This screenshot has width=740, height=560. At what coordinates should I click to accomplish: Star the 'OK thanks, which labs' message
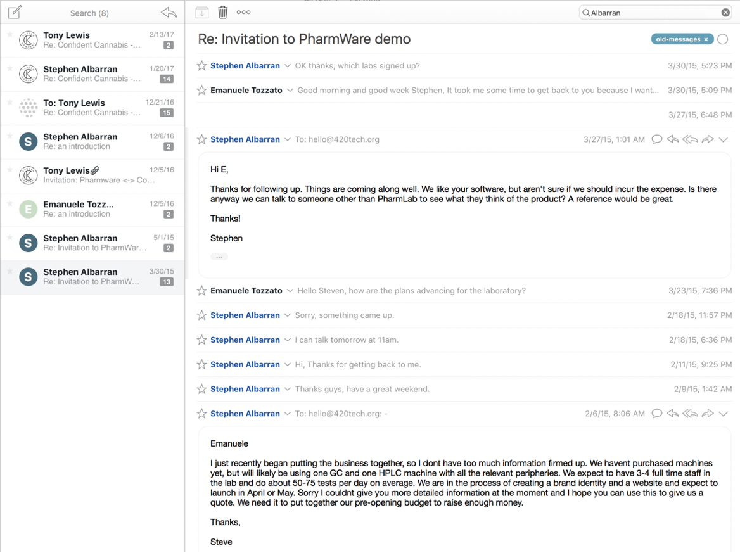tap(201, 66)
